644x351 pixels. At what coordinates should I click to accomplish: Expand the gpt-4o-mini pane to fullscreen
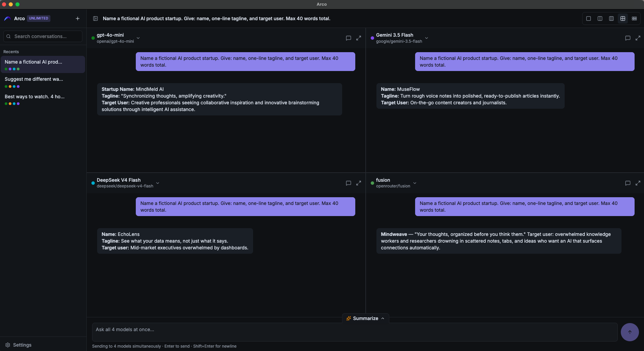click(x=359, y=38)
